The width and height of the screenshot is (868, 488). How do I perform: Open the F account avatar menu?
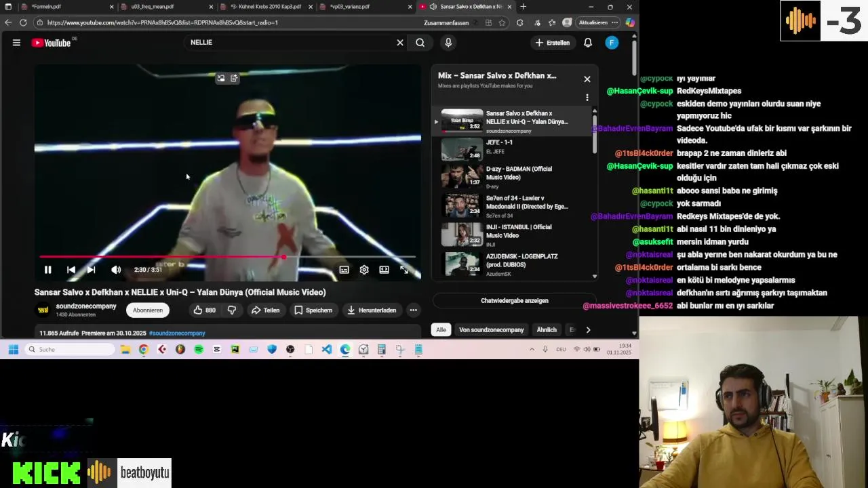coord(612,43)
